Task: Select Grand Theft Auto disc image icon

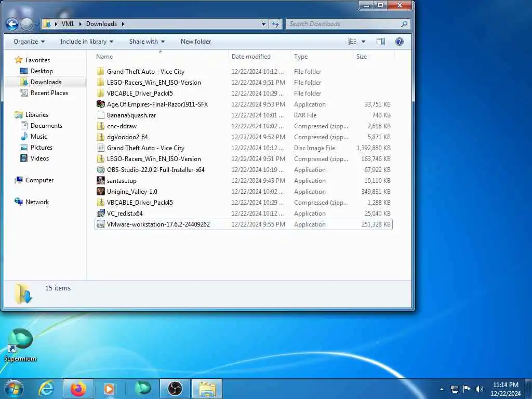Action: pos(100,148)
